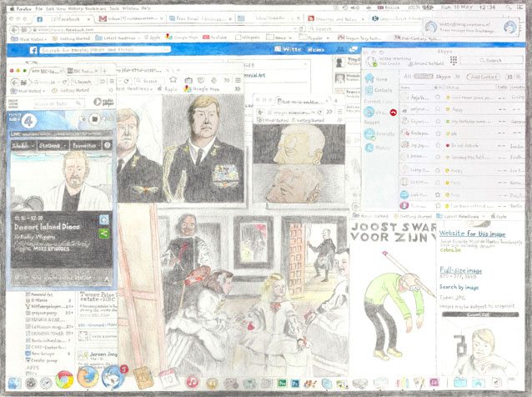Open the help question mark in radio player
The height and width of the screenshot is (397, 532).
108,146
